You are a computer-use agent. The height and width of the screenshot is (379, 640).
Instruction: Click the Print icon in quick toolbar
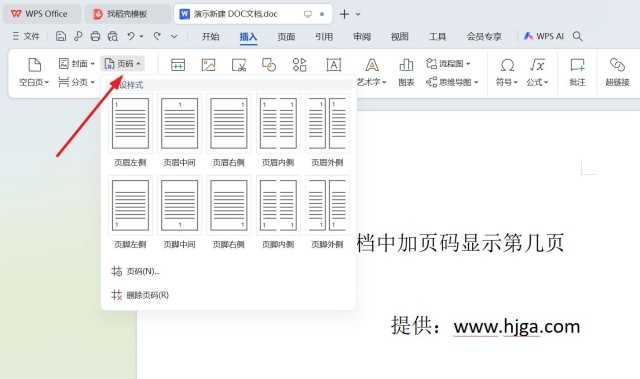point(95,36)
